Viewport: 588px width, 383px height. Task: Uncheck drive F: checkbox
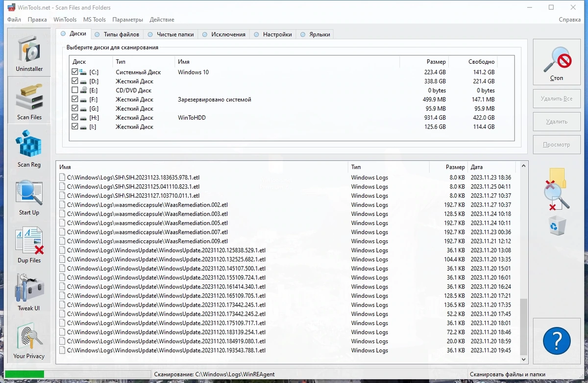click(74, 99)
